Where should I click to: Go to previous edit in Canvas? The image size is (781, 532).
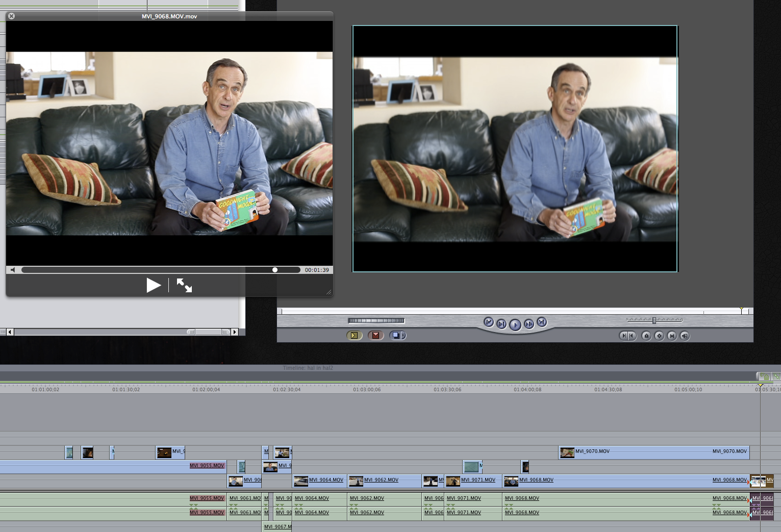pyautogui.click(x=489, y=322)
